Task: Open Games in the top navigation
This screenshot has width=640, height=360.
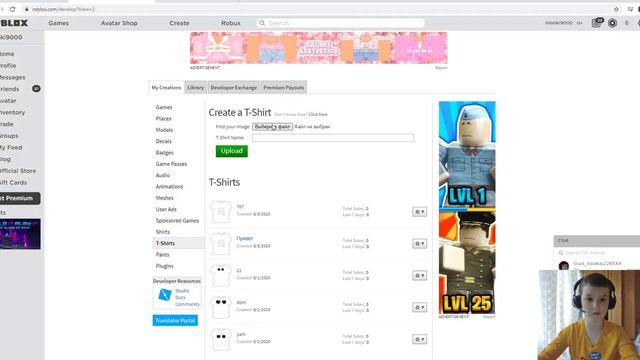Action: (58, 23)
